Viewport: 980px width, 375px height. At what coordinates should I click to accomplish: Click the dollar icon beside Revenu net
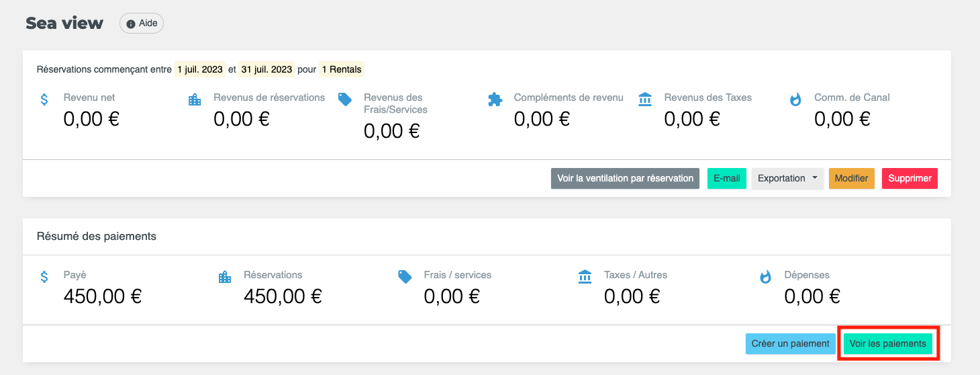(44, 99)
